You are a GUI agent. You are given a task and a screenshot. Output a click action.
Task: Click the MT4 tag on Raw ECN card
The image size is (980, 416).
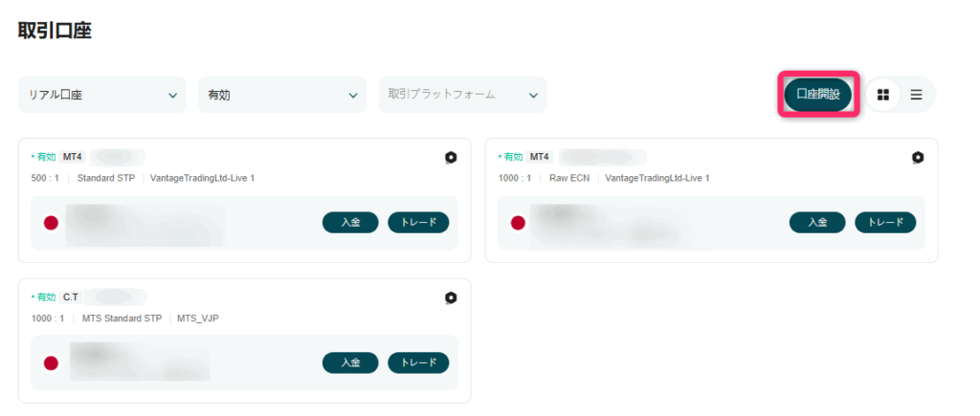click(541, 157)
